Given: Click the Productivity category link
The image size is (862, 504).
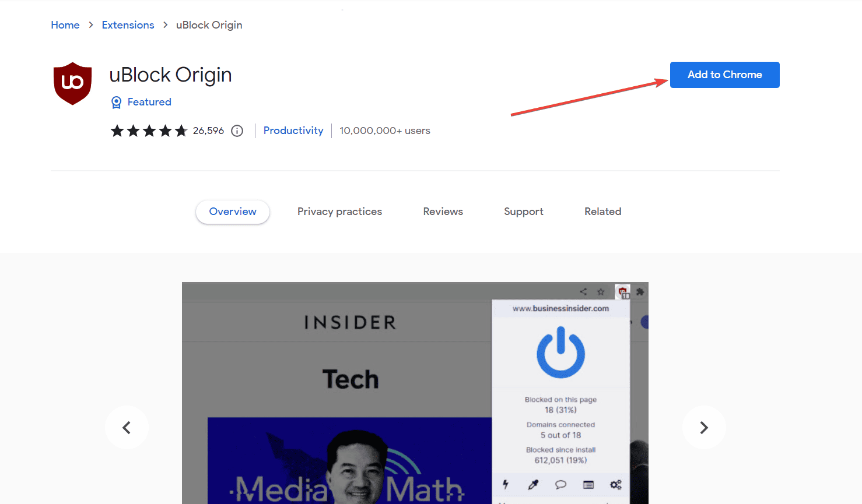Looking at the screenshot, I should (293, 131).
